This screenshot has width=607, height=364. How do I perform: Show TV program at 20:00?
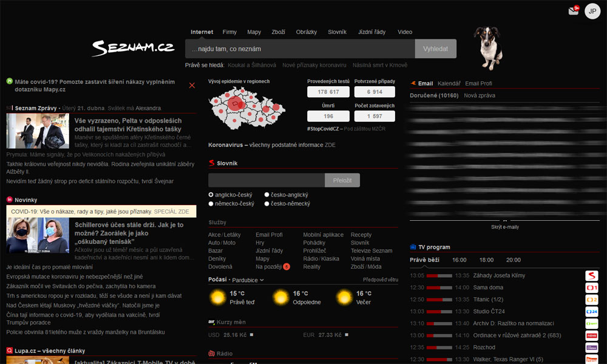coord(514,260)
